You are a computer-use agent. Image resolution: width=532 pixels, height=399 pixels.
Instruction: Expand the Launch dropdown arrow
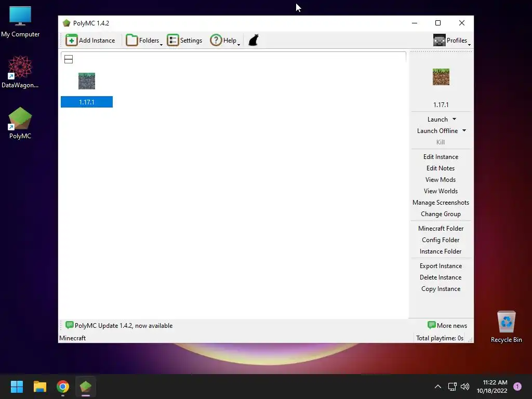[x=454, y=119]
